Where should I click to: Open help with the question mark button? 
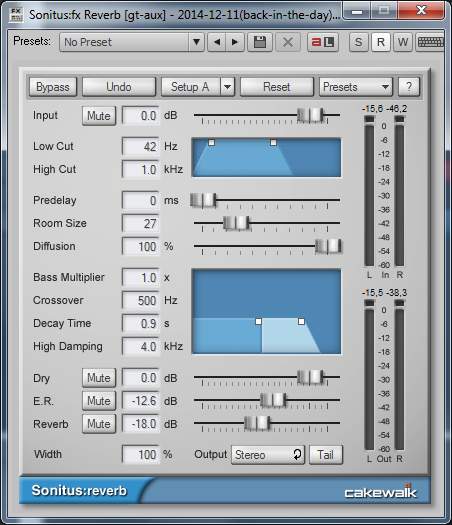pos(409,87)
